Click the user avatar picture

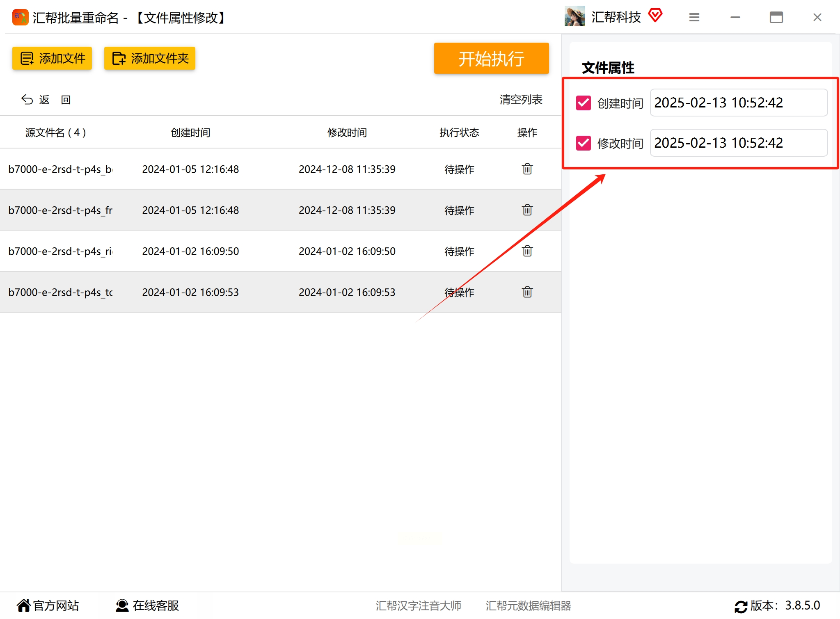point(574,17)
